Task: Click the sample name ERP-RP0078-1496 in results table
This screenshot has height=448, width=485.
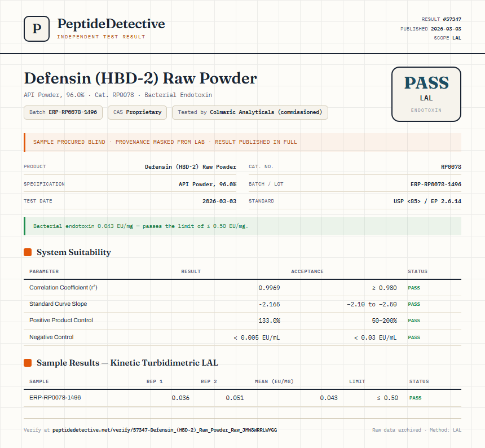Action: [x=55, y=398]
